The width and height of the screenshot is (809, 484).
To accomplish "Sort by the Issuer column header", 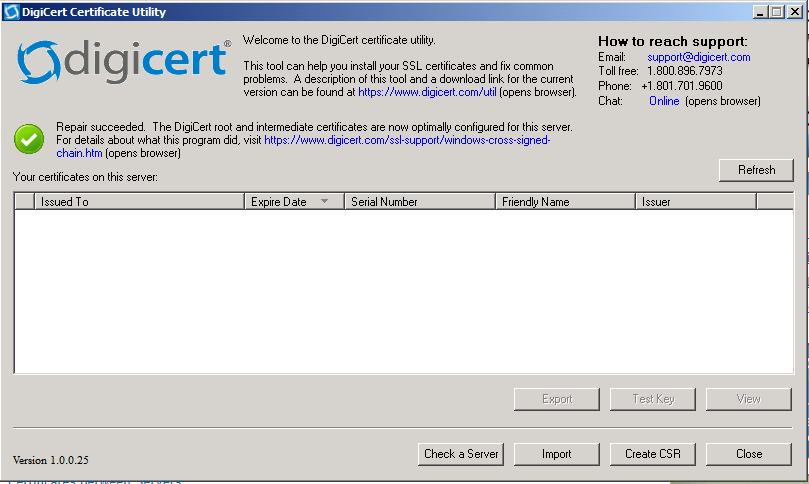I will click(696, 201).
